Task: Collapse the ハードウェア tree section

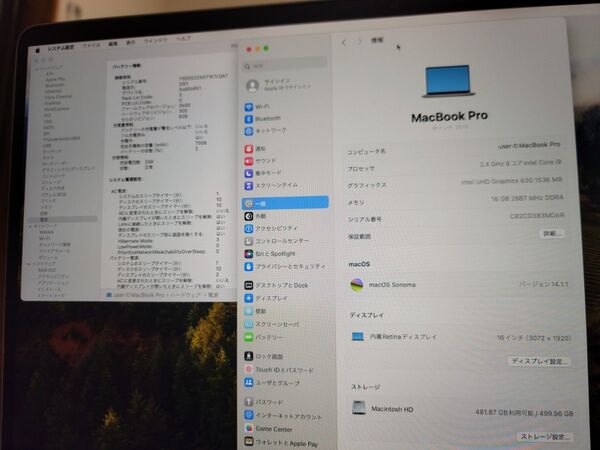Action: point(37,68)
